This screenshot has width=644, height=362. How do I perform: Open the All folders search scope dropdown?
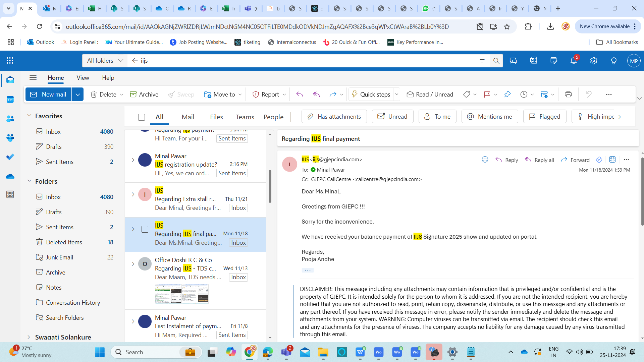pyautogui.click(x=105, y=61)
